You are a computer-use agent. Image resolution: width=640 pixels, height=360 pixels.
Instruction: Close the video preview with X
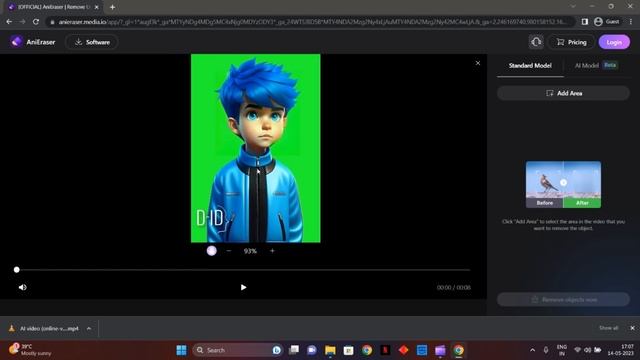[x=478, y=63]
